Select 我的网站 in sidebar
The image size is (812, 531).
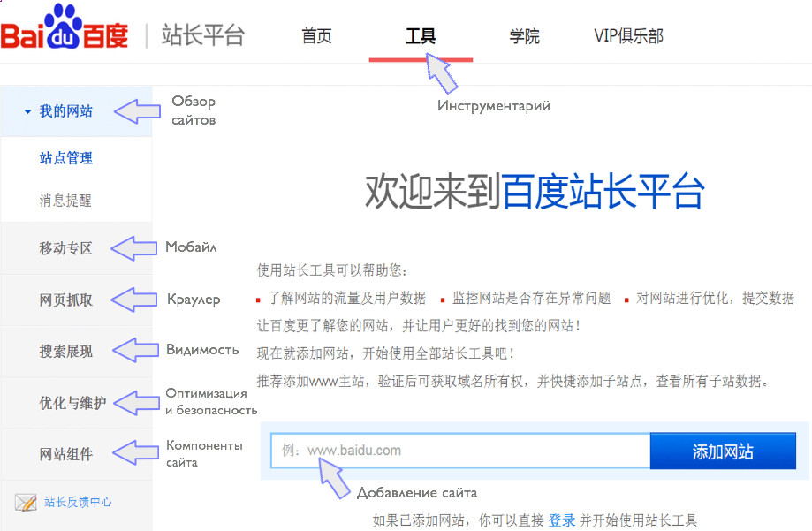point(65,110)
